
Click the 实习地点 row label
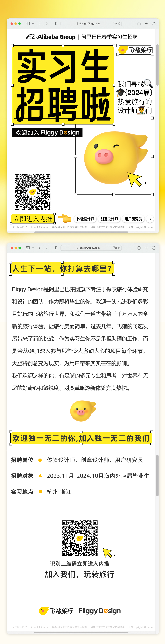22,492
